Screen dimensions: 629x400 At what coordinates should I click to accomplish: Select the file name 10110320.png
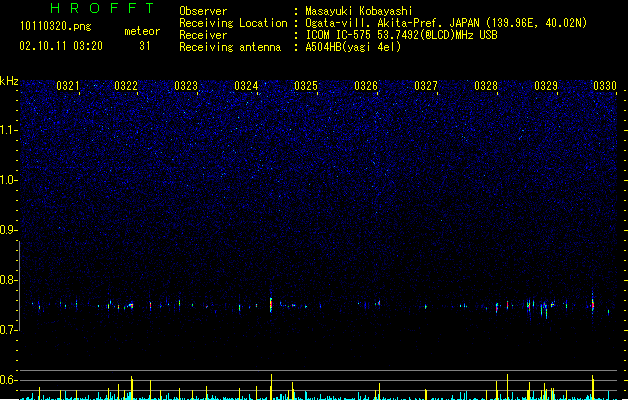tap(56, 27)
